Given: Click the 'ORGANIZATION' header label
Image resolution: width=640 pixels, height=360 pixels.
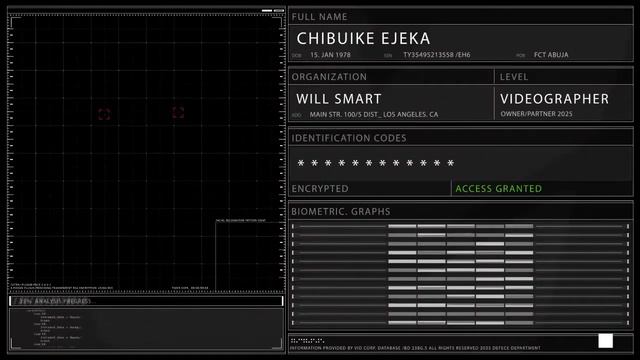Looking at the screenshot, I should click(329, 77).
